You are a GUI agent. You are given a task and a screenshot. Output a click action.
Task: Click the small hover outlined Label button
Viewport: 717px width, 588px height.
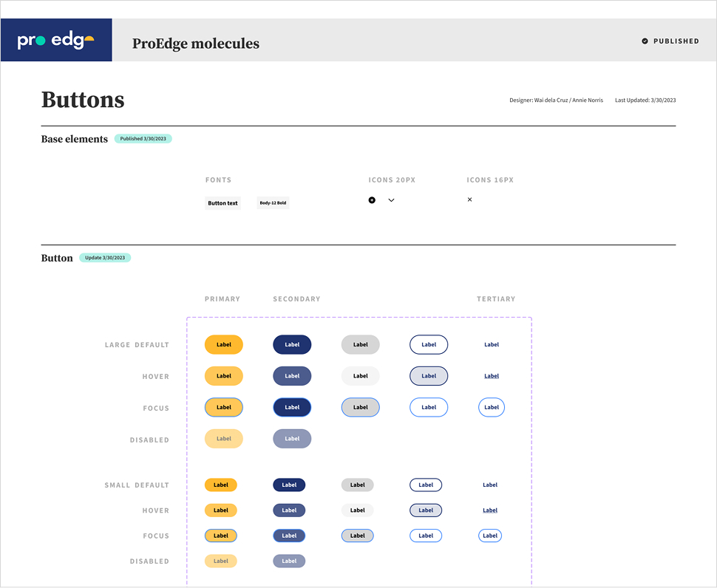click(426, 510)
